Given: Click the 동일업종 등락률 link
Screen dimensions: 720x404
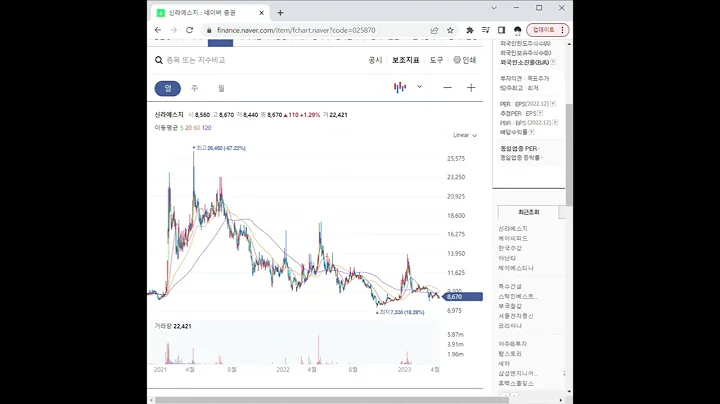Looking at the screenshot, I should [x=520, y=157].
